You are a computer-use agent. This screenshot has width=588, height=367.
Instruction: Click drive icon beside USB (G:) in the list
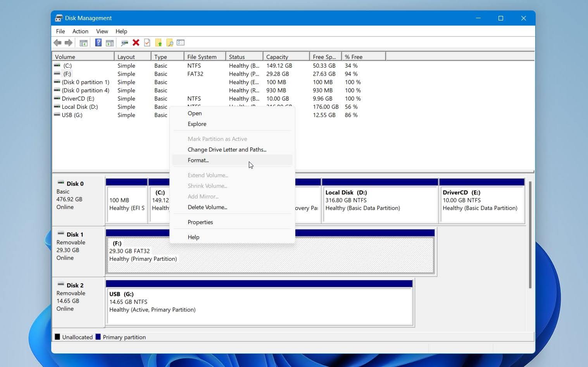click(x=57, y=115)
